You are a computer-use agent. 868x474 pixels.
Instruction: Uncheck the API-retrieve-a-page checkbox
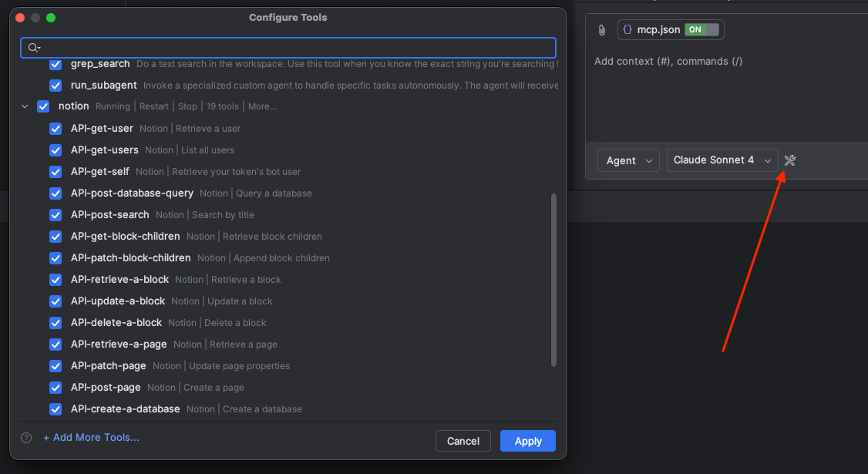[56, 345]
